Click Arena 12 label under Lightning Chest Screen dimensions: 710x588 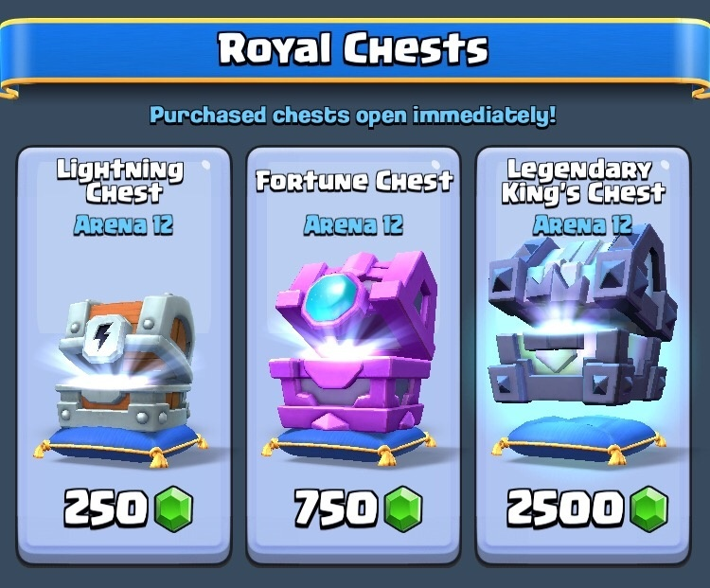(124, 224)
